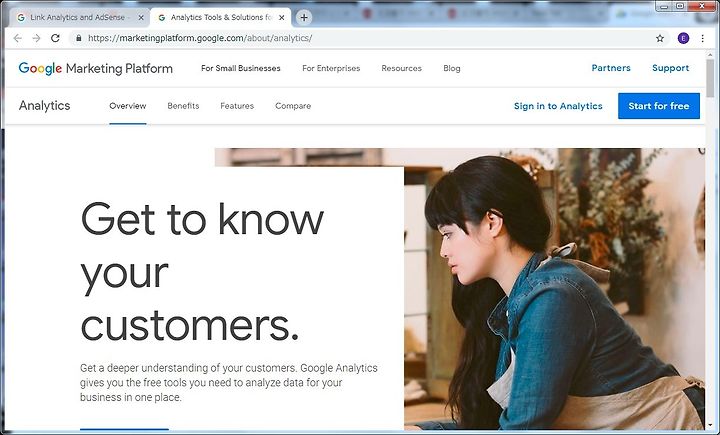The height and width of the screenshot is (435, 720).
Task: Click the Analytics product heading
Action: [45, 106]
